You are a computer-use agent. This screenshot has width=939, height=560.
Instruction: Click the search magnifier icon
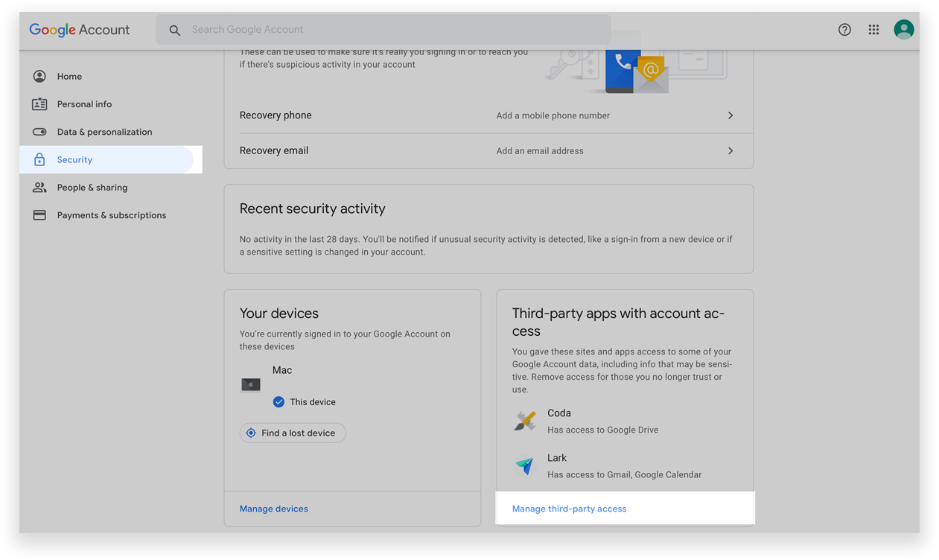[x=175, y=31]
